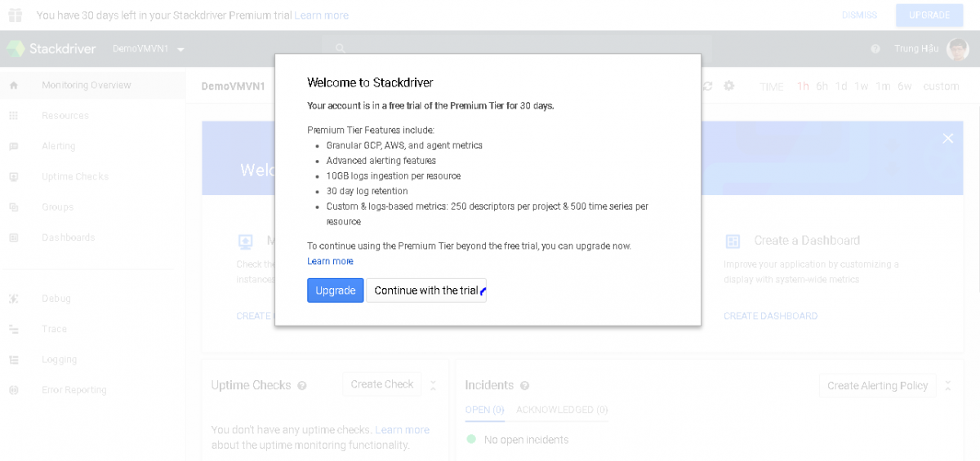This screenshot has width=980, height=461.
Task: Choose Continue with the trial
Action: (425, 290)
